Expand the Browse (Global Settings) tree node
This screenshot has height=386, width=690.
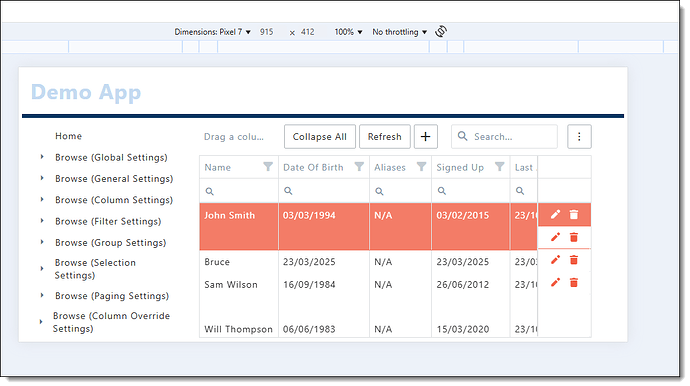click(x=42, y=157)
